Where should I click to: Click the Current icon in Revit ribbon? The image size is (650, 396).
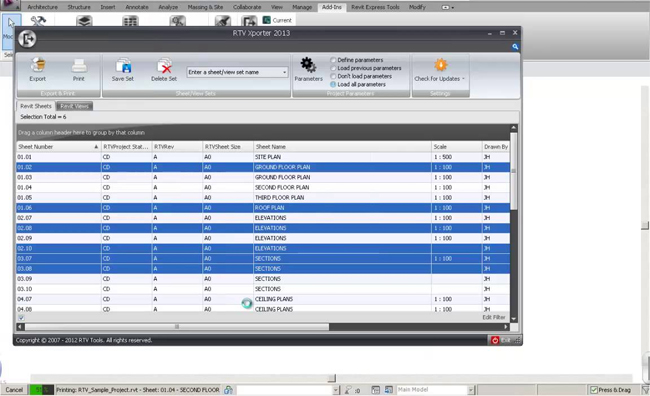(267, 20)
